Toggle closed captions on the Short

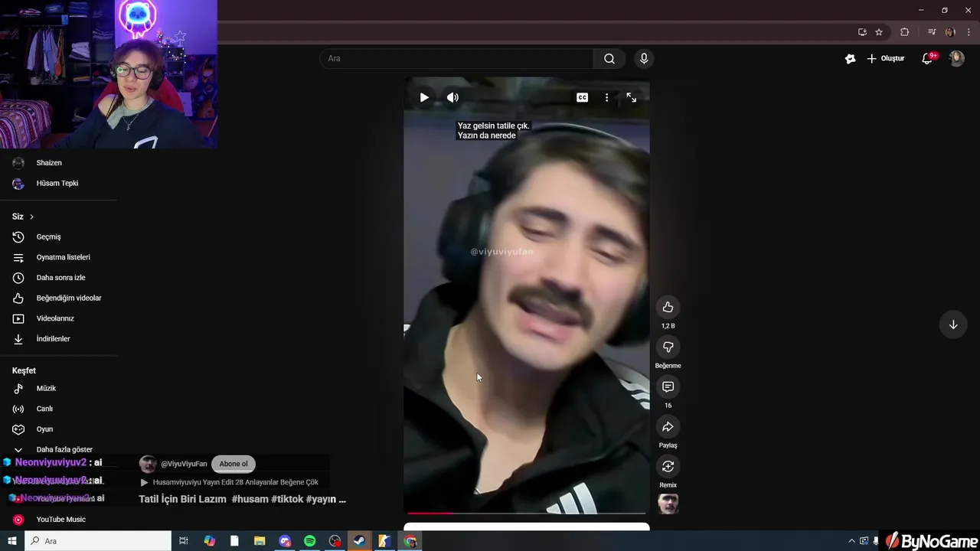coord(583,97)
